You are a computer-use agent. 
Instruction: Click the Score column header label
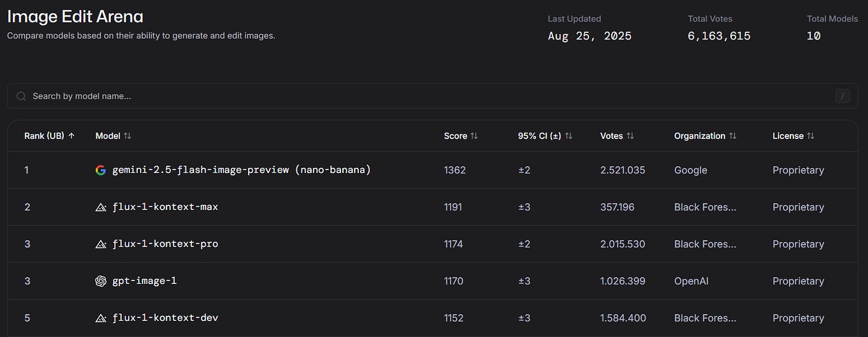click(455, 136)
